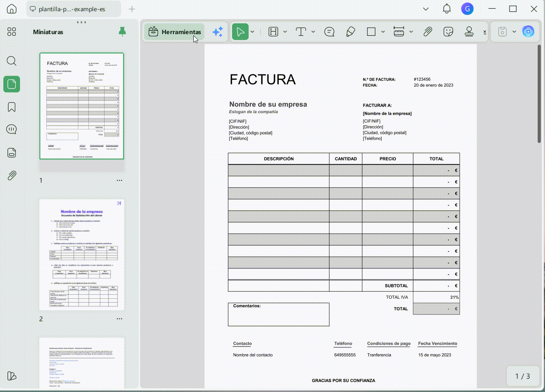Open the UPDF AI round button
Viewport: 545px width, 392px height.
coord(528,32)
